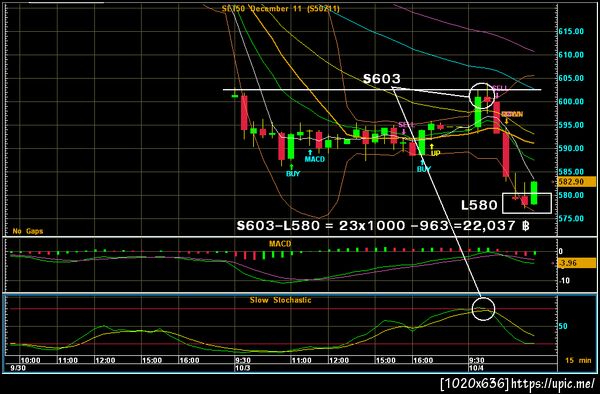
Task: Click the latest green candlestick near 582.90
Action: pyautogui.click(x=534, y=193)
